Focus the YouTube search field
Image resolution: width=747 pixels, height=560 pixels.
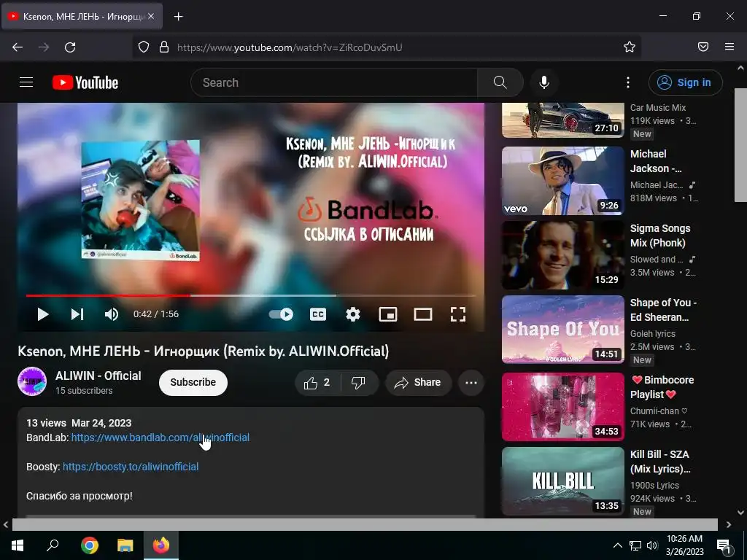tap(333, 82)
